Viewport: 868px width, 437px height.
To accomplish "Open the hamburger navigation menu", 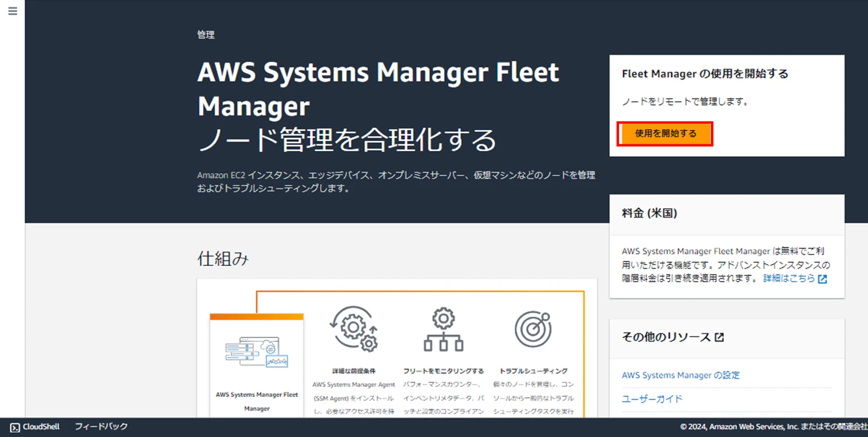I will coord(13,11).
